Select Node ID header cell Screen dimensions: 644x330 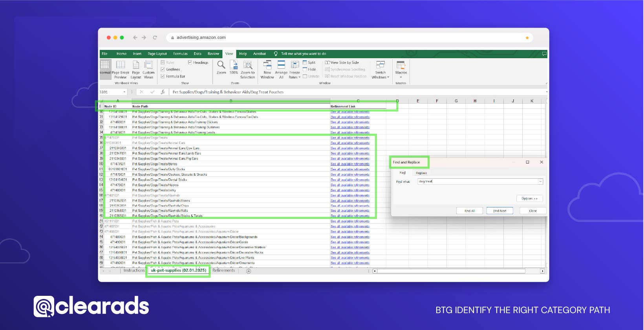pyautogui.click(x=117, y=106)
